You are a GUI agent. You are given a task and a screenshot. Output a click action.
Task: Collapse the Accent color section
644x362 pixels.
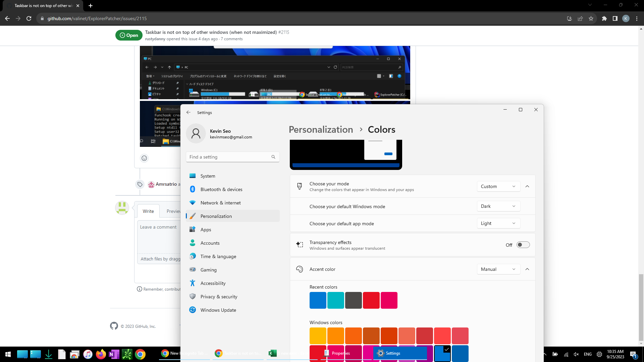tap(527, 269)
